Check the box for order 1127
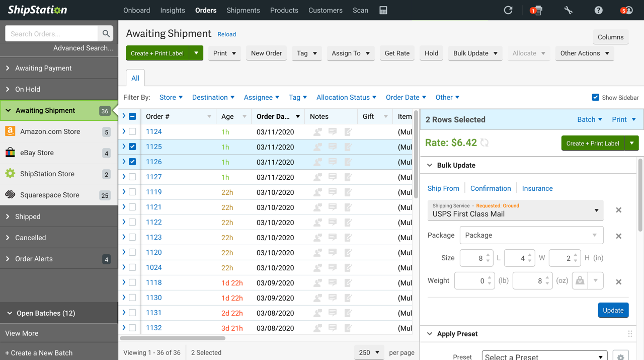Image resolution: width=644 pixels, height=360 pixels. click(132, 177)
